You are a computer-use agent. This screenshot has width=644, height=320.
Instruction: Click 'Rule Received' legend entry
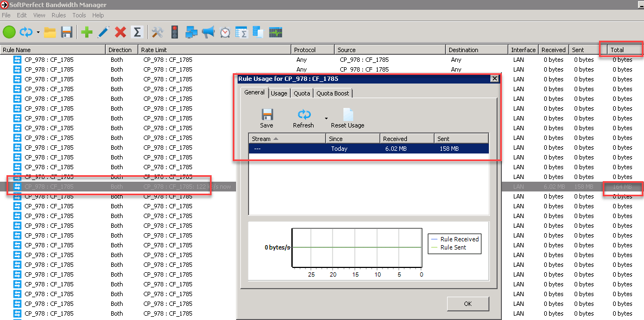coord(454,239)
